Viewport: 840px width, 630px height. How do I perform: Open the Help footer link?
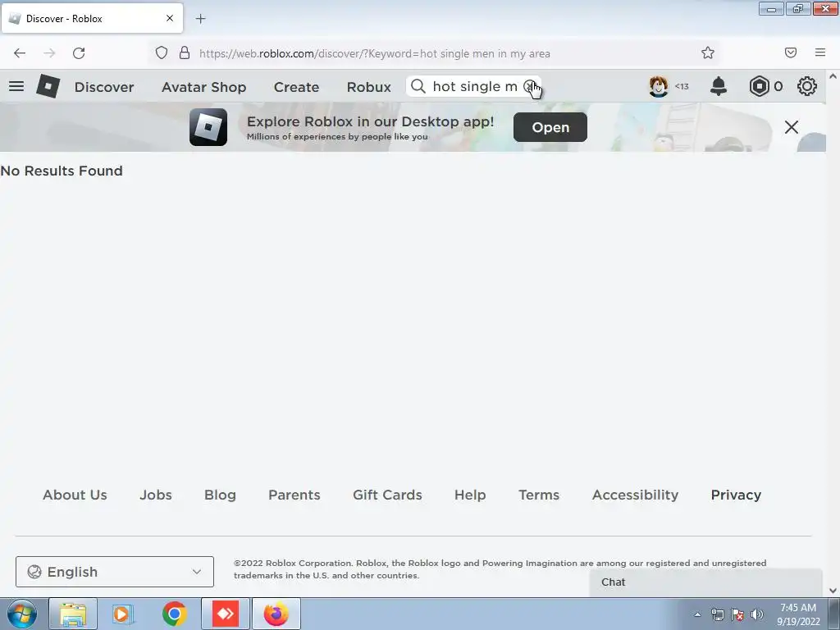click(x=470, y=495)
